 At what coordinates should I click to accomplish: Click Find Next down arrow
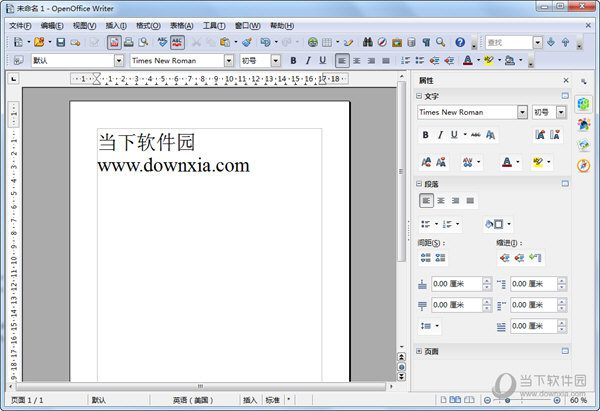tap(551, 42)
